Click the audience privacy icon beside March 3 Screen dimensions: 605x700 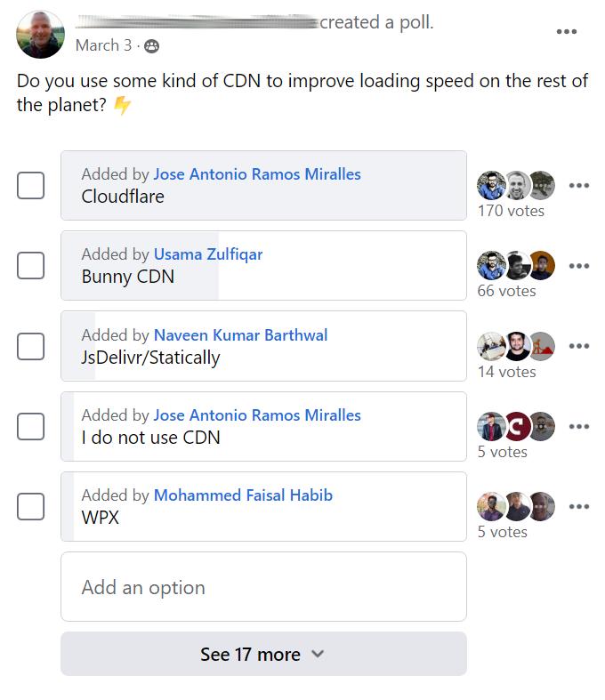coord(152,45)
